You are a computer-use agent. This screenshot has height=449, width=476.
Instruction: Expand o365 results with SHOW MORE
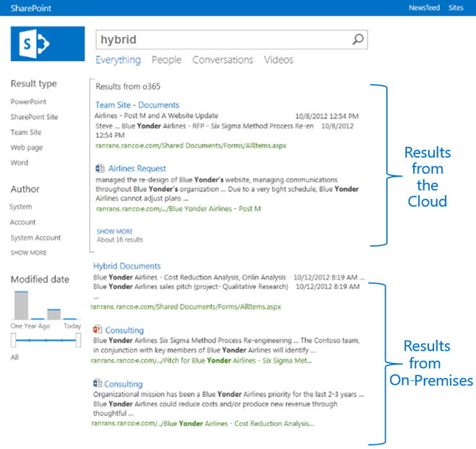pyautogui.click(x=115, y=231)
